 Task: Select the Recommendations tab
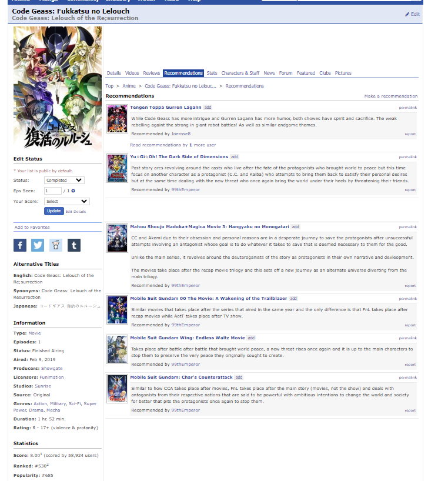click(x=183, y=73)
